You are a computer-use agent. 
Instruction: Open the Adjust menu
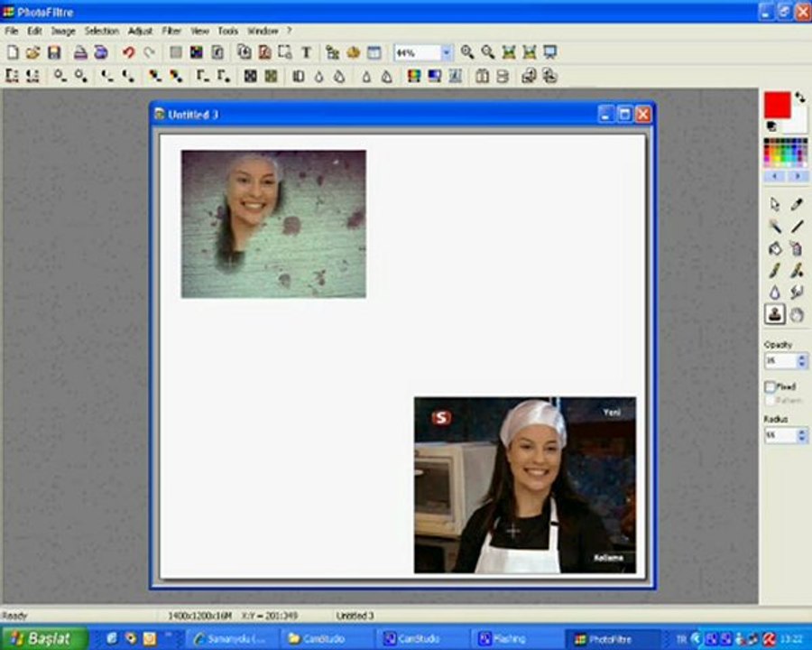pyautogui.click(x=140, y=31)
